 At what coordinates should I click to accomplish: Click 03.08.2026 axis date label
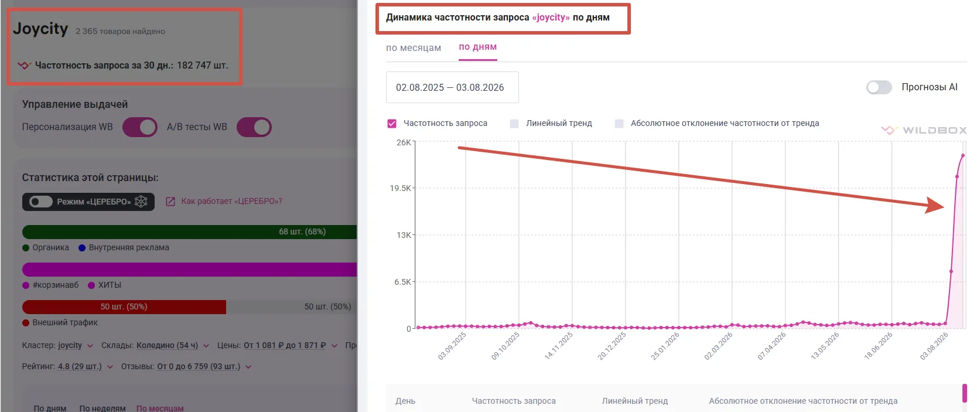pyautogui.click(x=934, y=346)
